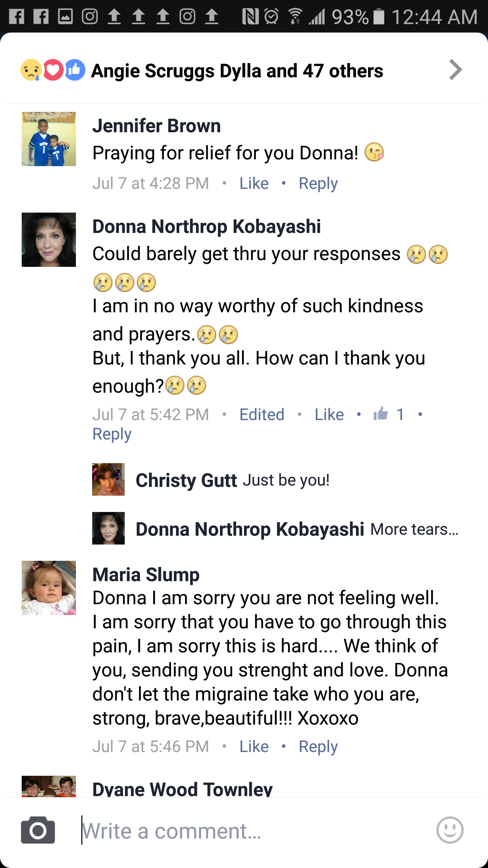Open Maria Slump's profile name

click(146, 575)
